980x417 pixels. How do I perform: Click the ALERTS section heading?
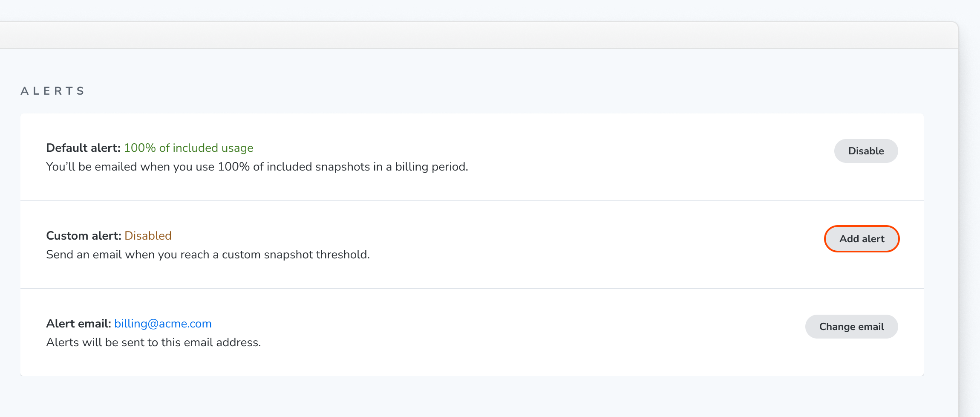pos(53,91)
